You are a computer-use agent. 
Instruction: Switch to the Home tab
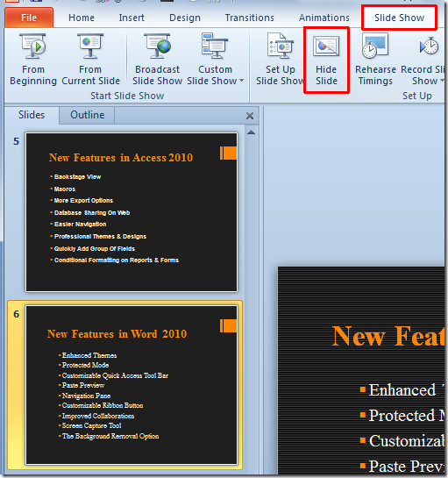(x=82, y=18)
